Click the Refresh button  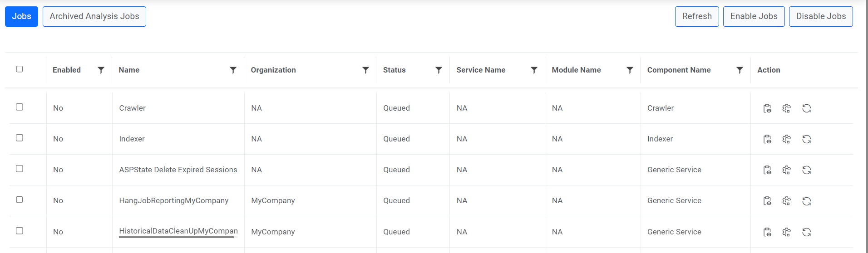coord(696,16)
